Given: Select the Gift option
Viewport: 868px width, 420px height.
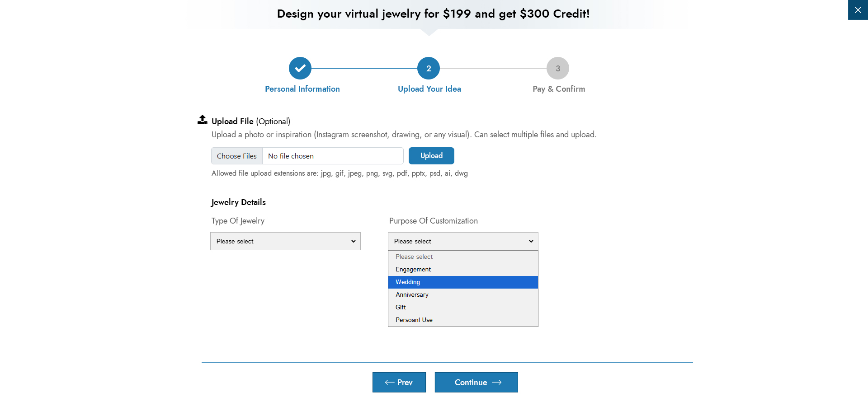Looking at the screenshot, I should click(401, 307).
